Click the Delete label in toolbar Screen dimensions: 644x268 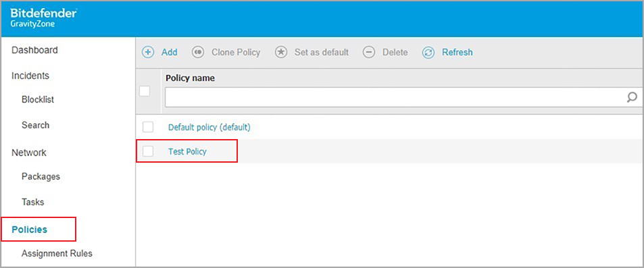(395, 53)
